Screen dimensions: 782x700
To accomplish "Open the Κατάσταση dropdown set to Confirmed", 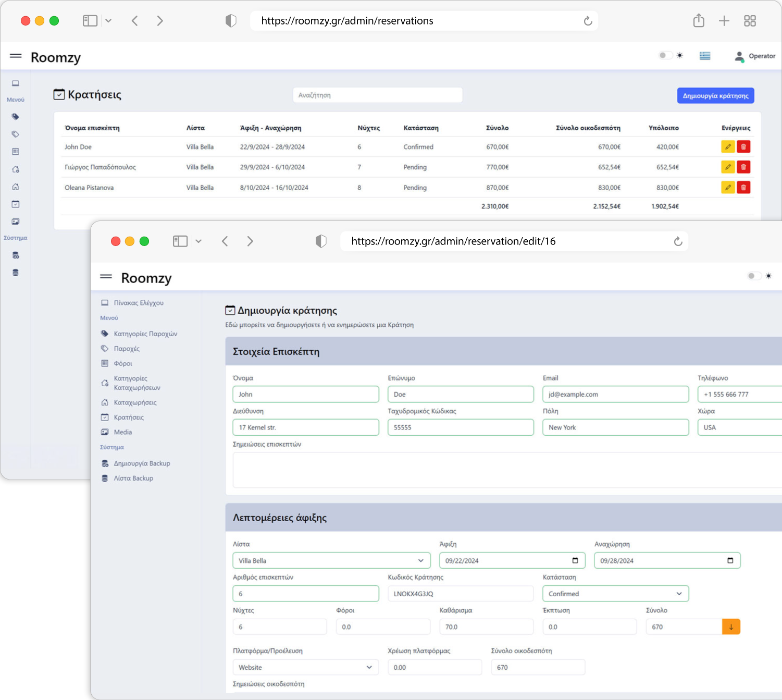I will click(x=615, y=594).
